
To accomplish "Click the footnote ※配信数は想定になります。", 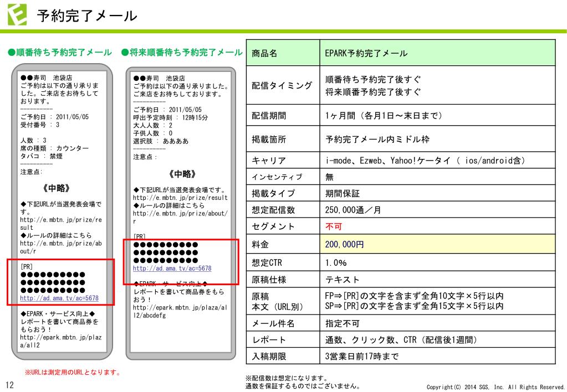I will click(x=287, y=378).
